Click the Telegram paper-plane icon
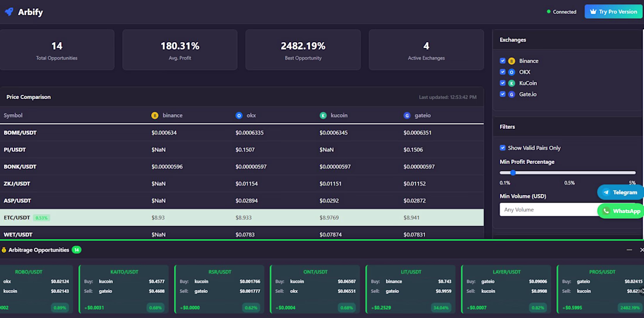Image resolution: width=644 pixels, height=318 pixels. [606, 192]
